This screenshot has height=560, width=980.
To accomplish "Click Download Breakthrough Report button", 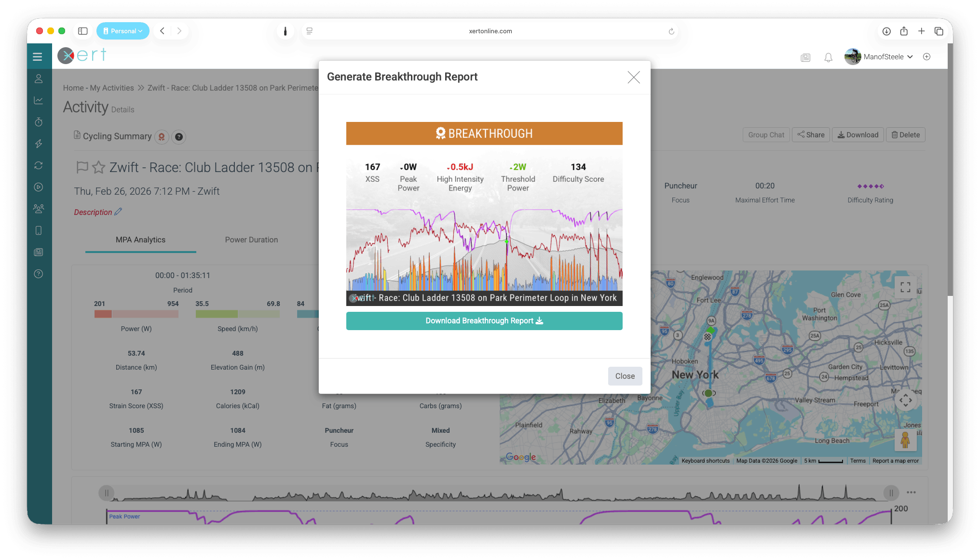I will click(484, 321).
